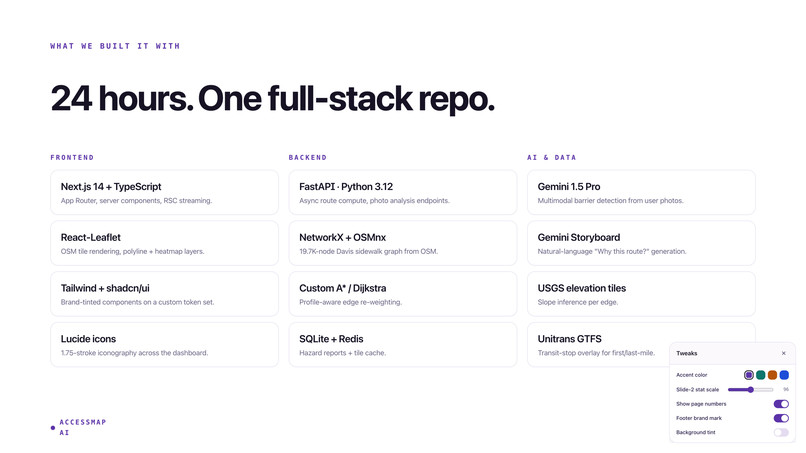Select the SQLite + Redis card

(x=403, y=345)
